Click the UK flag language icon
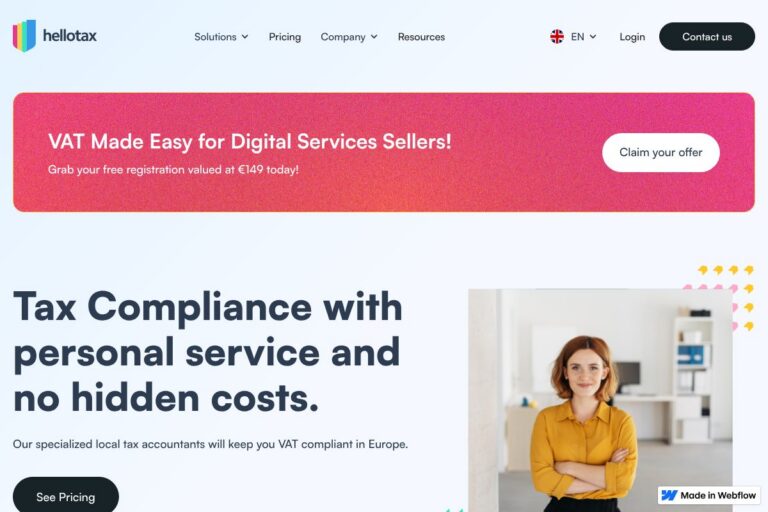The height and width of the screenshot is (512, 768). pyautogui.click(x=557, y=37)
